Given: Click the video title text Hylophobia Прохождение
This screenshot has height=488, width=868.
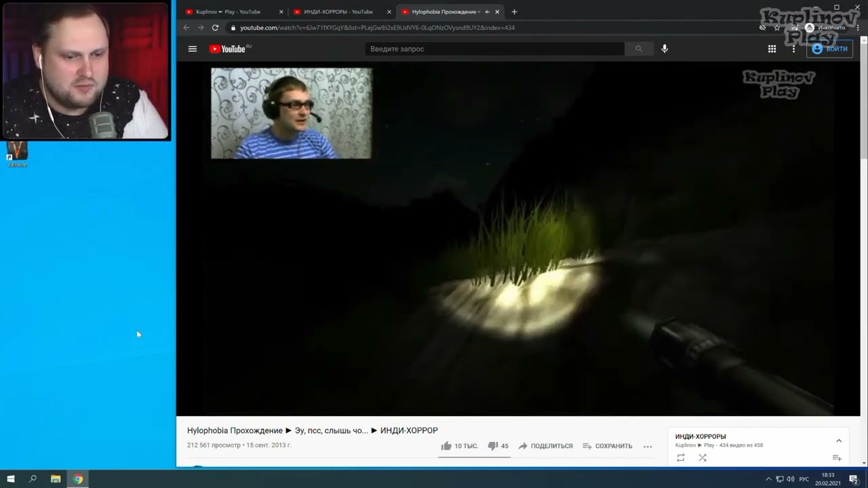Looking at the screenshot, I should (x=235, y=430).
